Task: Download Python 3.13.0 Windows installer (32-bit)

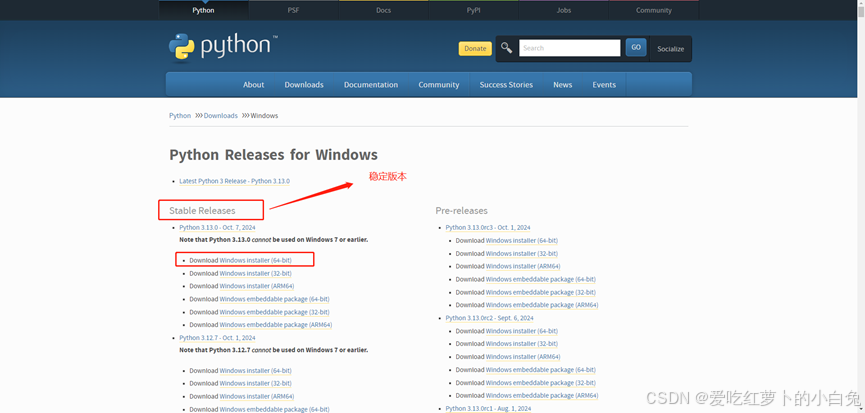Action: 255,273
